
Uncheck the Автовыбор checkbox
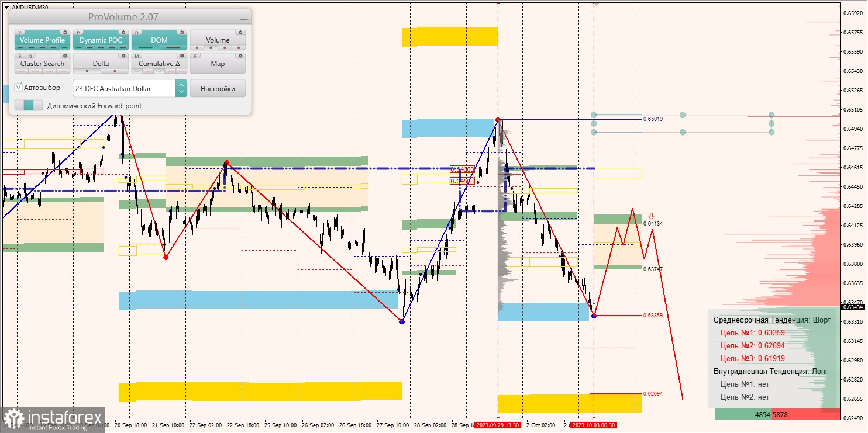(x=19, y=87)
